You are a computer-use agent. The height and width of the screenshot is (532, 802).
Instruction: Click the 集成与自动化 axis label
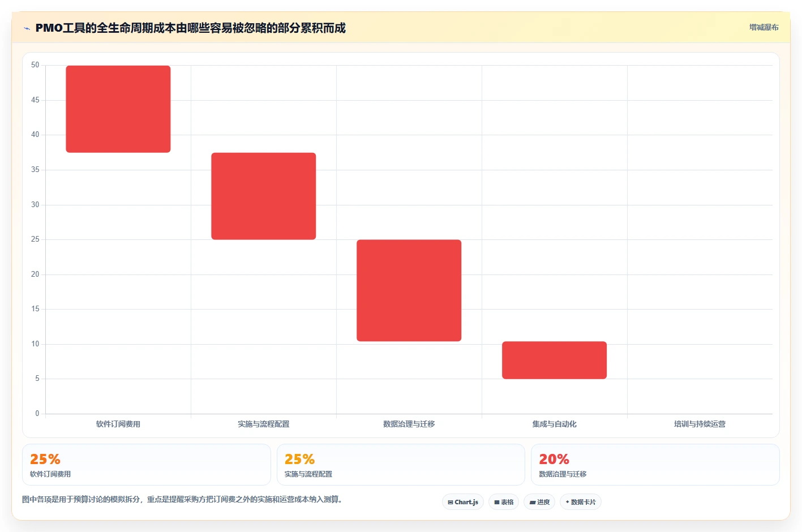pos(555,424)
